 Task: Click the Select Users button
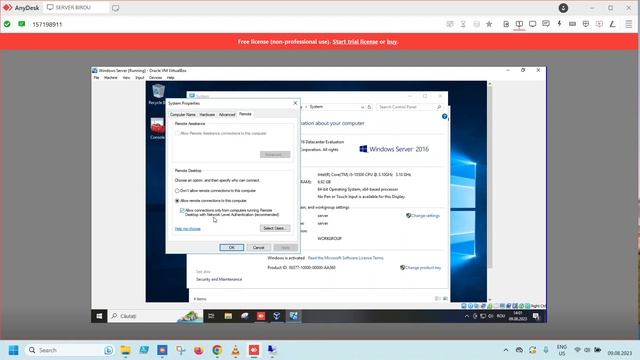(275, 228)
